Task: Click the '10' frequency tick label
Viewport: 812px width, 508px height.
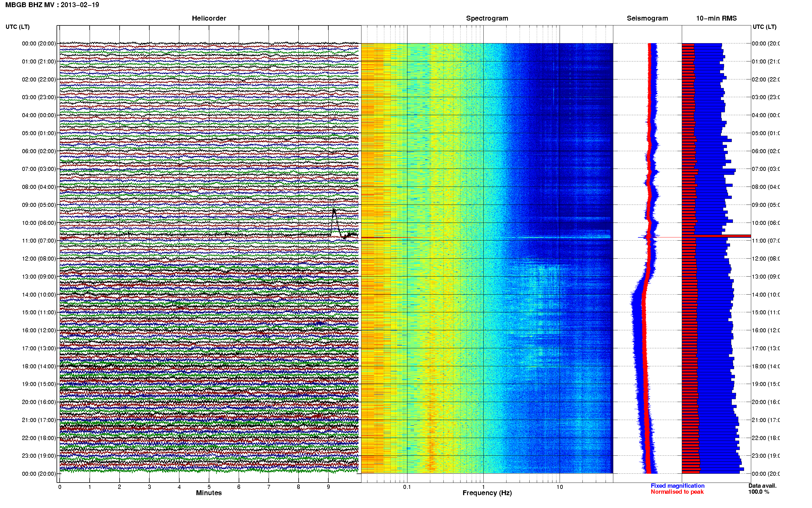Action: pos(560,487)
